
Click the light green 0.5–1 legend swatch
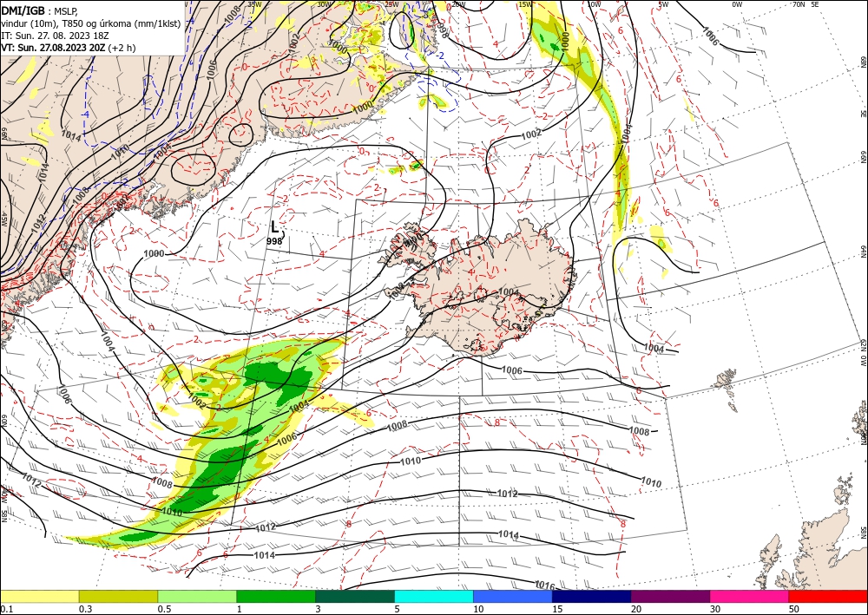pyautogui.click(x=197, y=596)
